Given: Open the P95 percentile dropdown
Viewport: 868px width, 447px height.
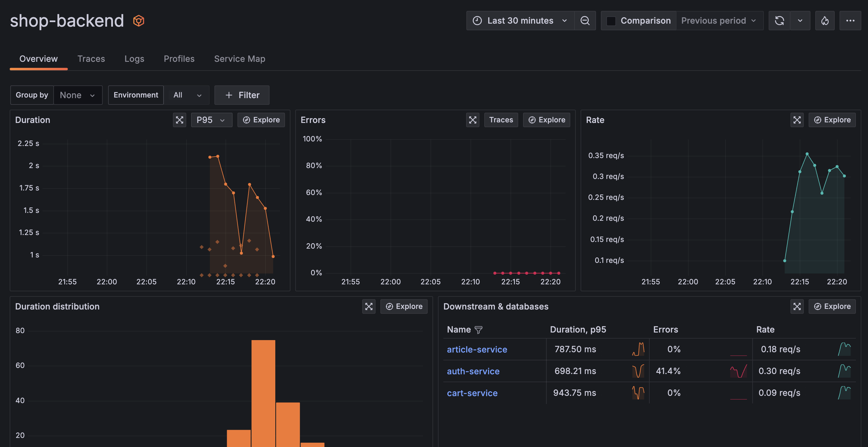Looking at the screenshot, I should (211, 120).
